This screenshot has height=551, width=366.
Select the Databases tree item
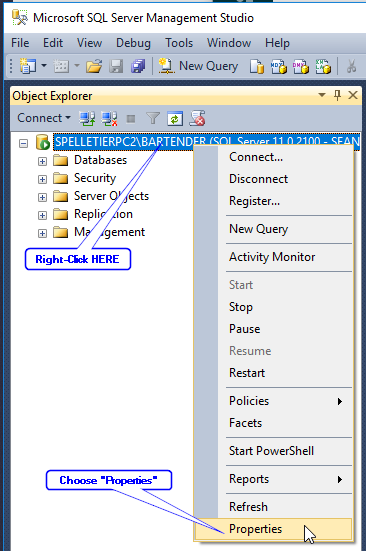click(x=100, y=160)
